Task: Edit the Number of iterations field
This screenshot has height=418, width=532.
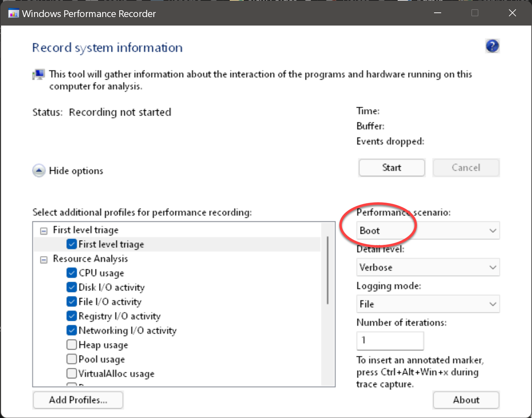Action: pyautogui.click(x=390, y=341)
